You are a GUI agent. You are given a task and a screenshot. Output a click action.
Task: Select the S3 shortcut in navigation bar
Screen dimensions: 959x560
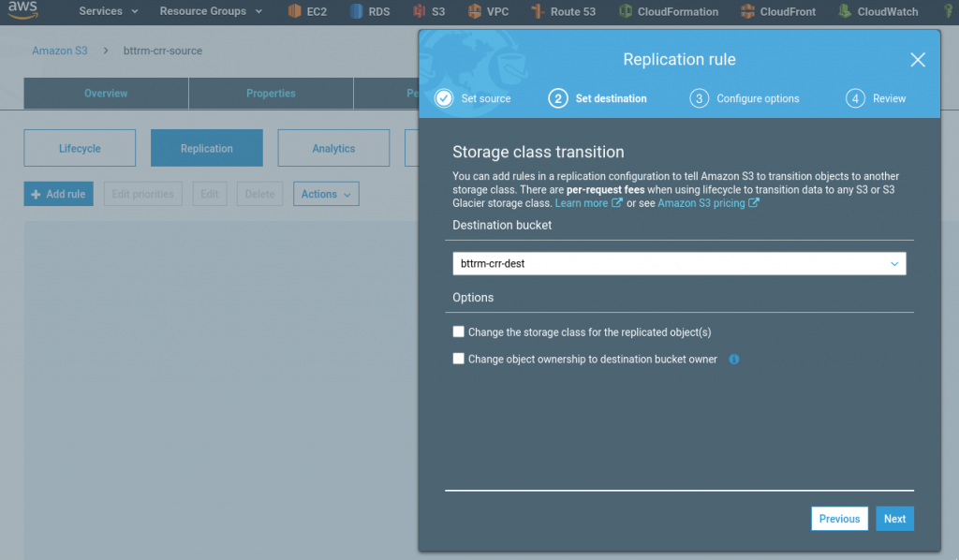(429, 11)
